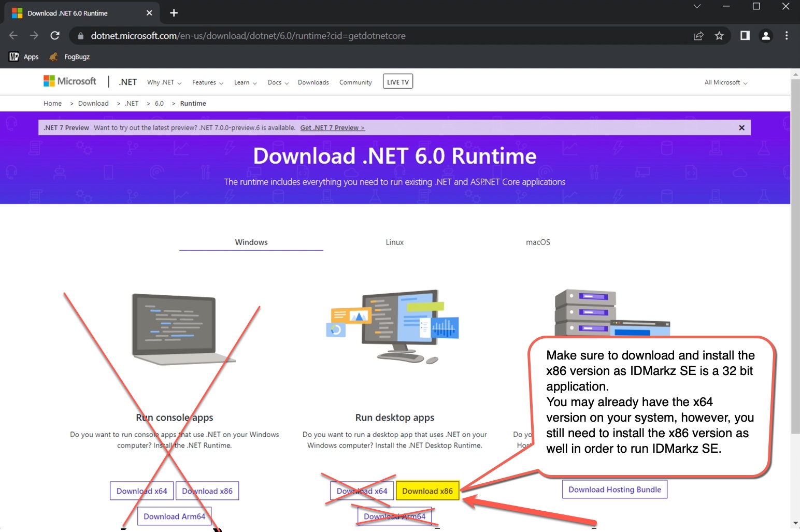The height and width of the screenshot is (532, 800).
Task: Share this page via share icon
Action: 698,36
